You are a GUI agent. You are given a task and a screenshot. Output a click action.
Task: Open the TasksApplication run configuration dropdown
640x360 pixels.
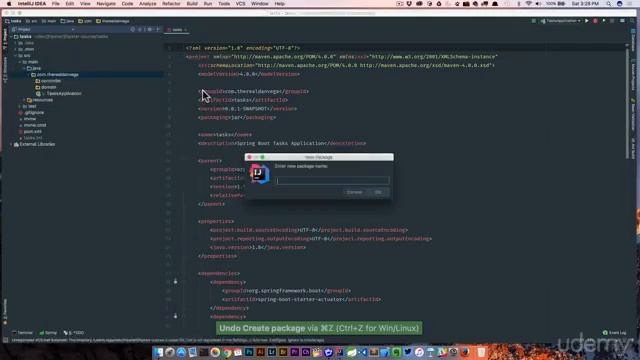point(561,21)
